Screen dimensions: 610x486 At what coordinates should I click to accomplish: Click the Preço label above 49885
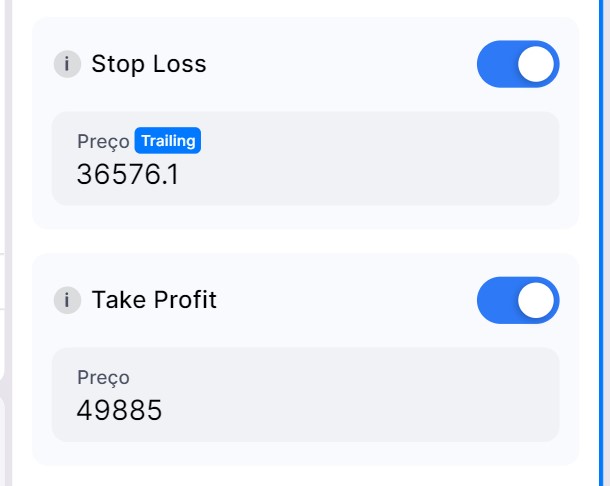coord(103,378)
